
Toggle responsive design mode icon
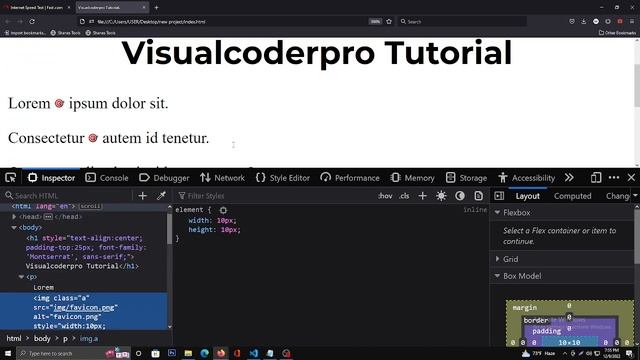596,178
